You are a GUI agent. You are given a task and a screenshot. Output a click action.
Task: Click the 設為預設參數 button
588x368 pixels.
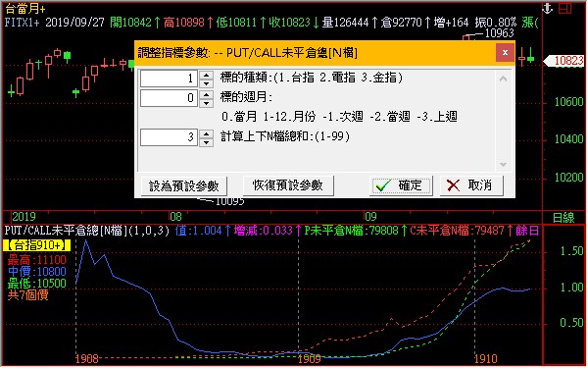(184, 185)
